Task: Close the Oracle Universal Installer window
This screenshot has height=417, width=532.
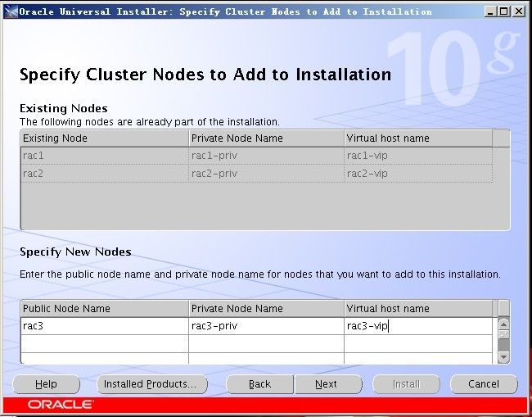Action: click(518, 11)
